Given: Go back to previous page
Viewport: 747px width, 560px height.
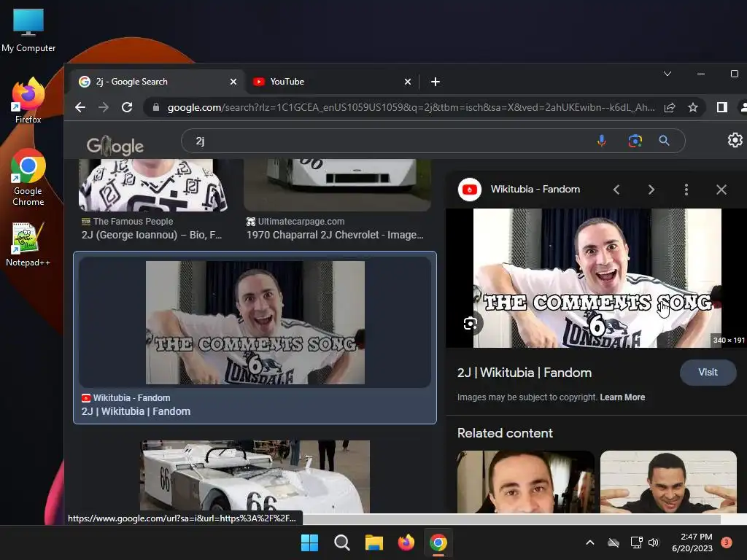Looking at the screenshot, I should tap(80, 107).
